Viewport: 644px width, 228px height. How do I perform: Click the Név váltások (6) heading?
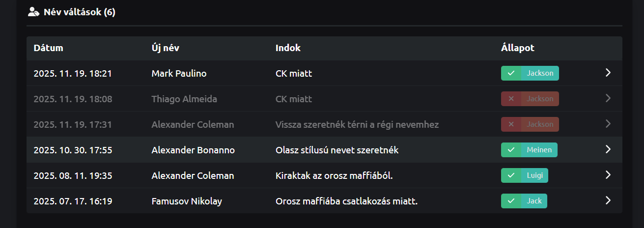pyautogui.click(x=79, y=12)
